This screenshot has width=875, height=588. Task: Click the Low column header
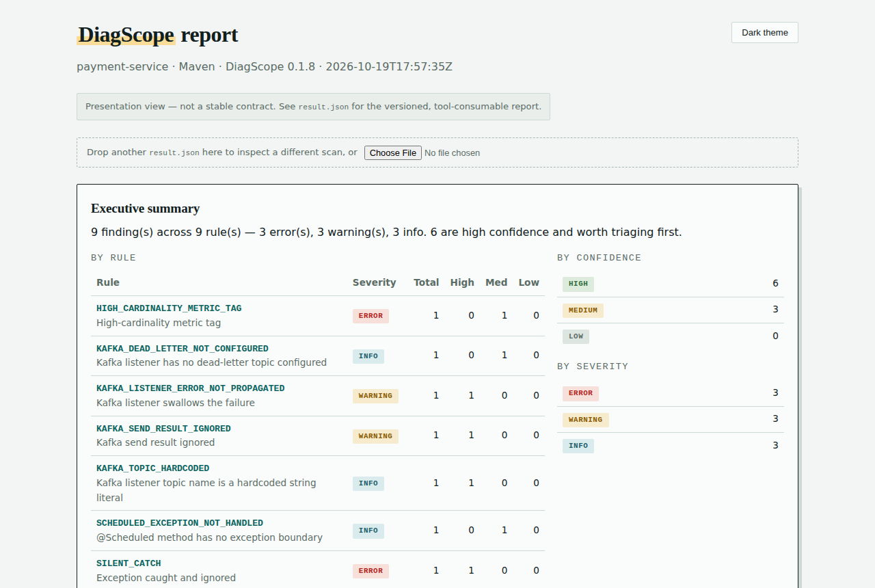(x=529, y=282)
